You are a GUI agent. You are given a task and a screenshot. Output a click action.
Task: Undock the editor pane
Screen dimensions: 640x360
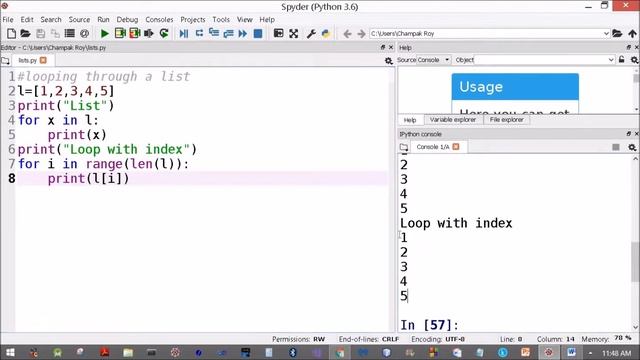(382, 47)
